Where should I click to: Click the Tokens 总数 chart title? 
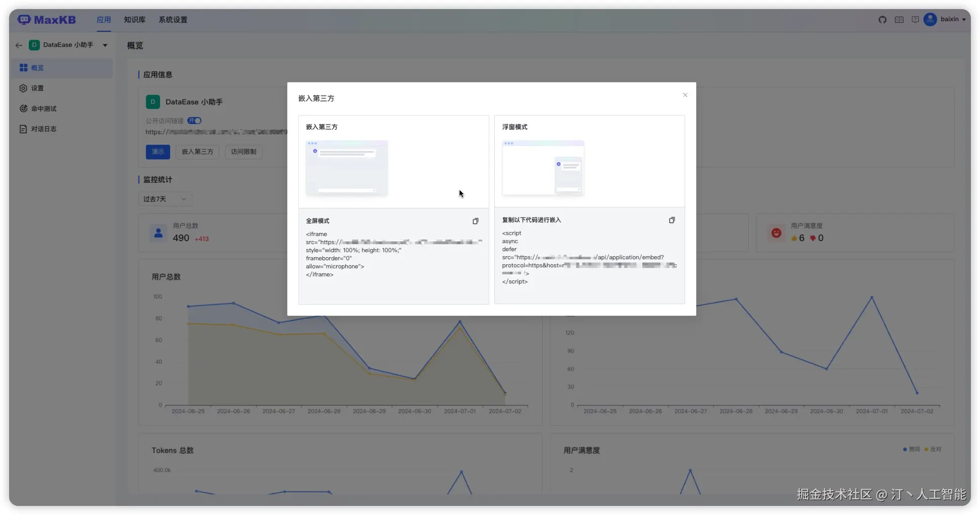click(x=173, y=450)
